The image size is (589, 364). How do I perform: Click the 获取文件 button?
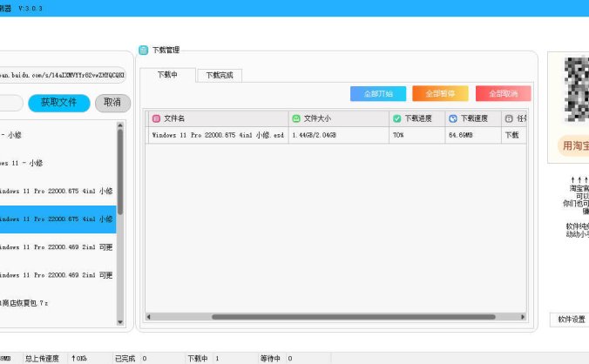click(x=59, y=103)
